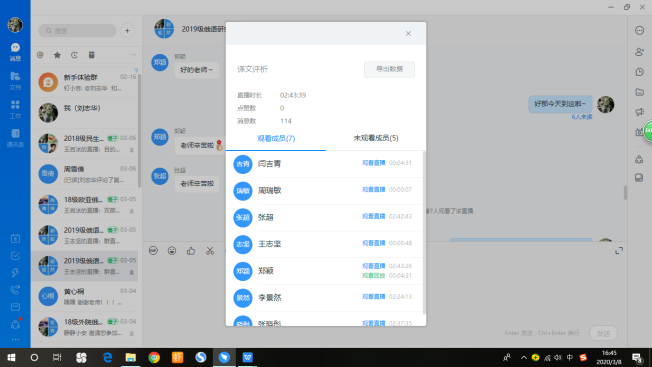Click the search box above the chat list

(77, 31)
